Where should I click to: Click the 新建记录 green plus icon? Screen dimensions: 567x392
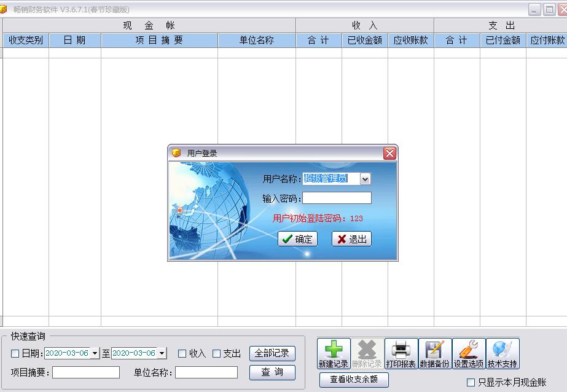[334, 354]
